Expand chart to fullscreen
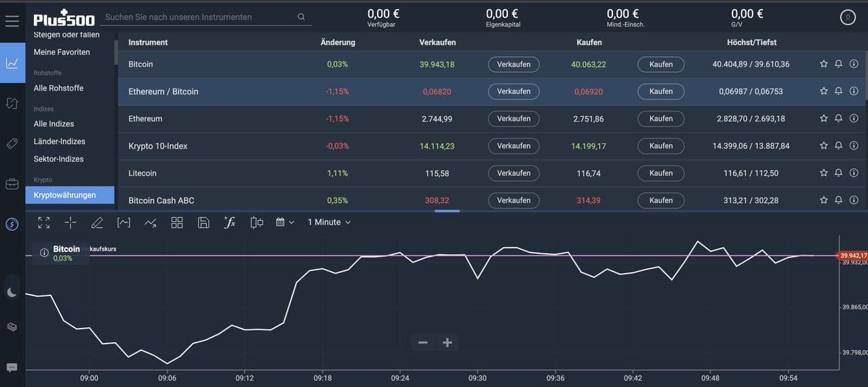Viewport: 868px width, 387px height. [44, 222]
